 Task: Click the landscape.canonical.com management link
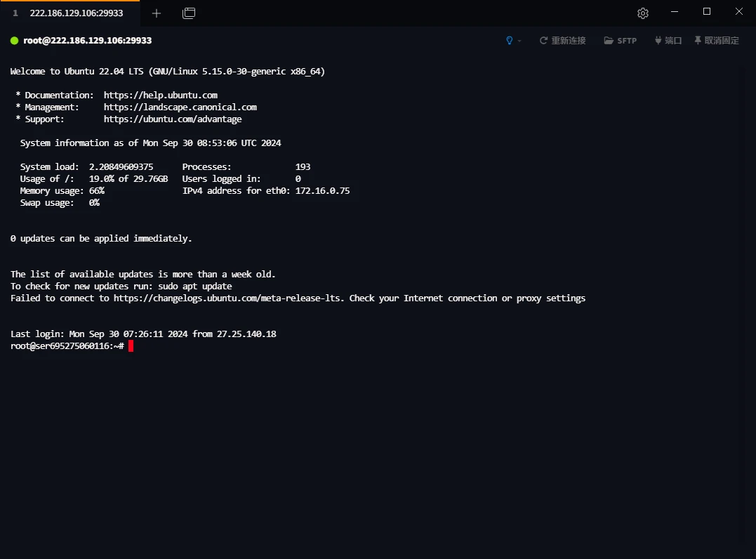pos(180,107)
